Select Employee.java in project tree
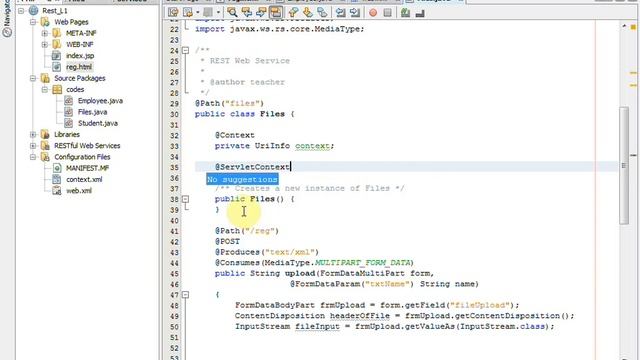Image resolution: width=640 pixels, height=360 pixels. point(100,101)
